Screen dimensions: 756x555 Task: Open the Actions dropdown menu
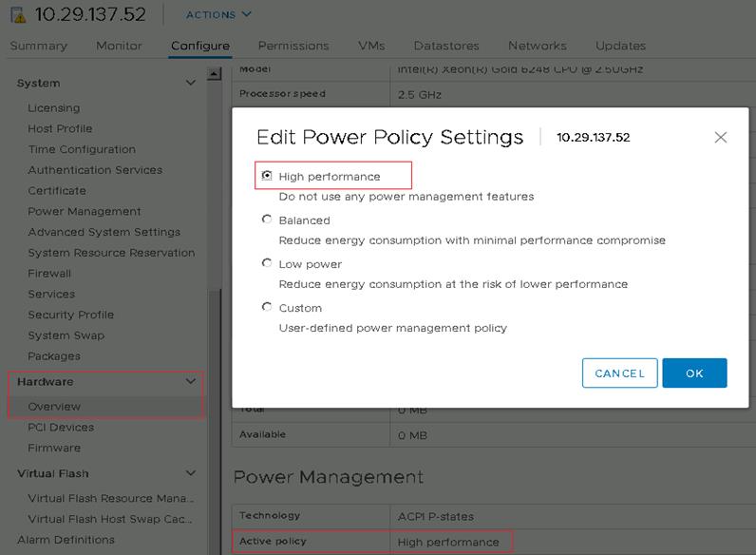coord(218,14)
